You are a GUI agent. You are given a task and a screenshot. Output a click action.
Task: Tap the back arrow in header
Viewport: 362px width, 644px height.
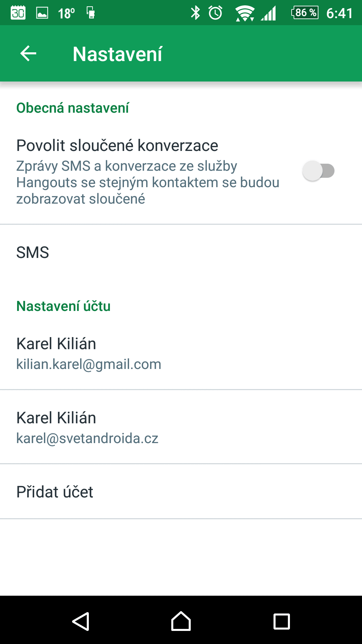(28, 54)
